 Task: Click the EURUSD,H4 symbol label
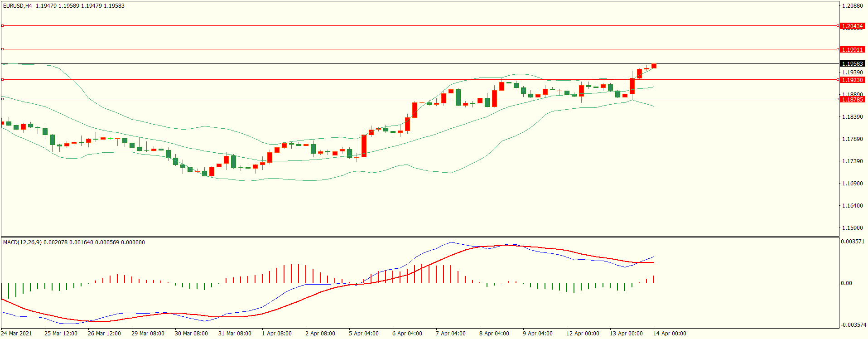[18, 6]
